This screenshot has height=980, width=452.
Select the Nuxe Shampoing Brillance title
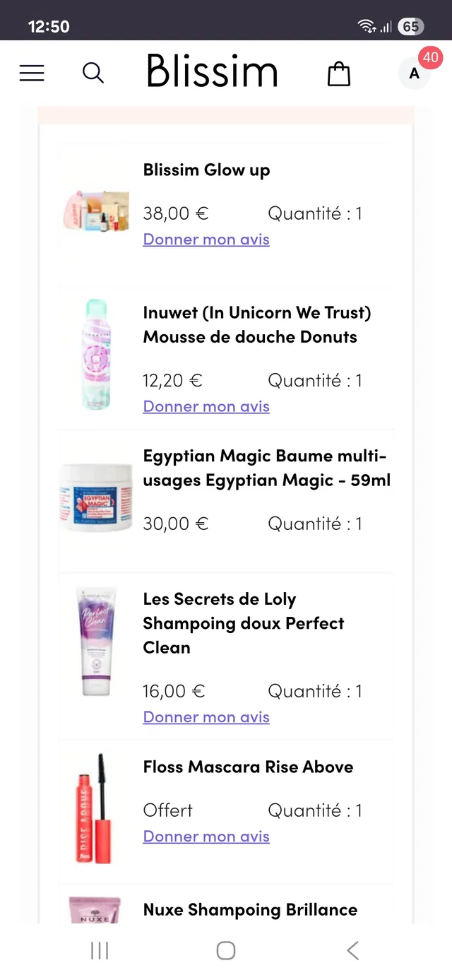(x=250, y=909)
